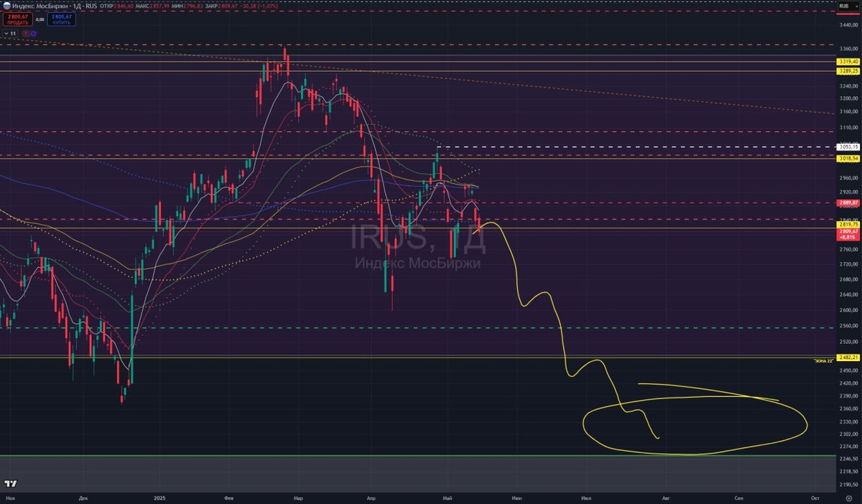The image size is (862, 504).
Task: Select the 3289,25 yellow price label
Action: (x=848, y=71)
